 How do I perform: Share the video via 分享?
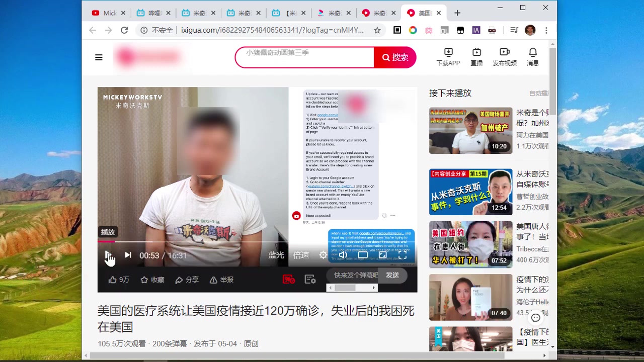click(187, 280)
